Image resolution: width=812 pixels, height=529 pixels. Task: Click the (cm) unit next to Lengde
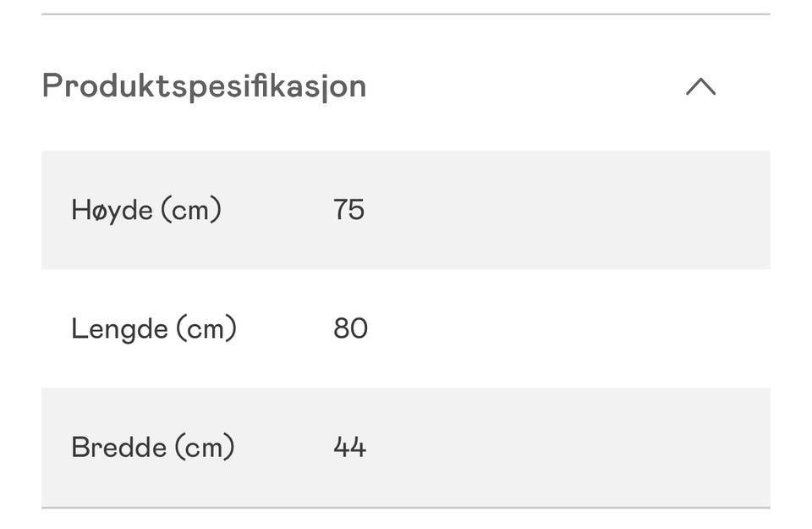[206, 328]
